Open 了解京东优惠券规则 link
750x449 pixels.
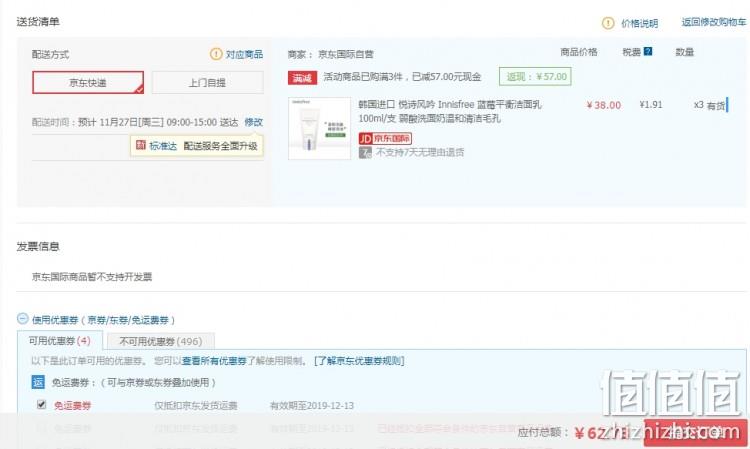[359, 361]
